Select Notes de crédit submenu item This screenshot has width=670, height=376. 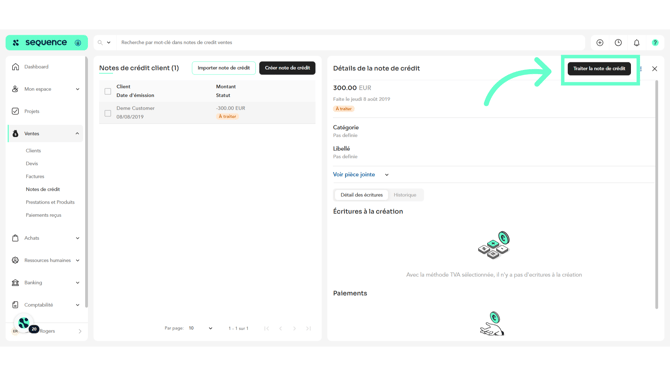pyautogui.click(x=43, y=189)
